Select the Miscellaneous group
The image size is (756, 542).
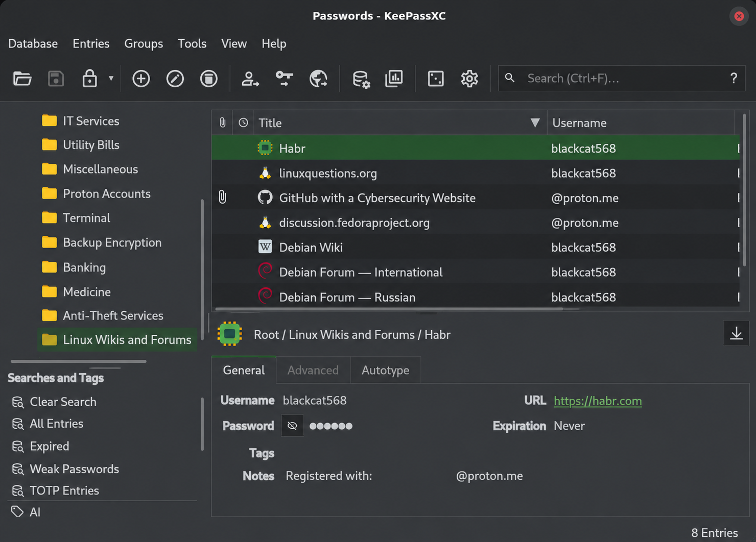point(89,169)
